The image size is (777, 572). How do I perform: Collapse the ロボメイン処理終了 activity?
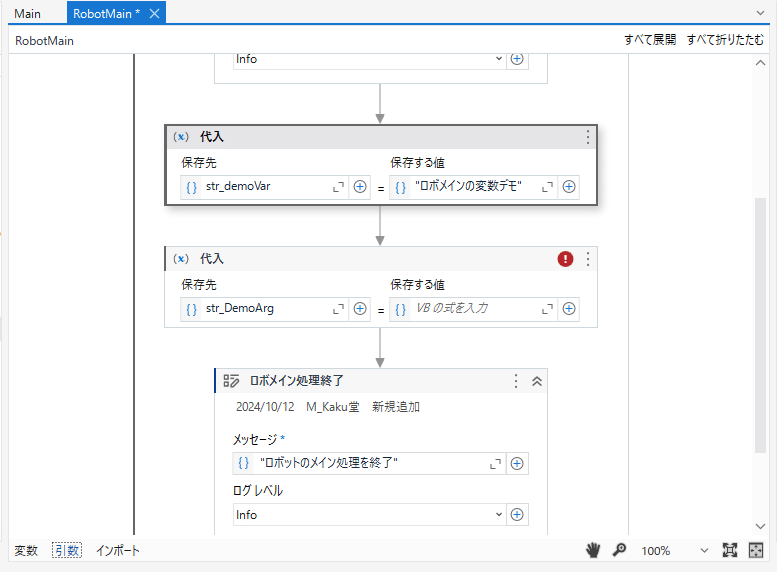tap(537, 381)
